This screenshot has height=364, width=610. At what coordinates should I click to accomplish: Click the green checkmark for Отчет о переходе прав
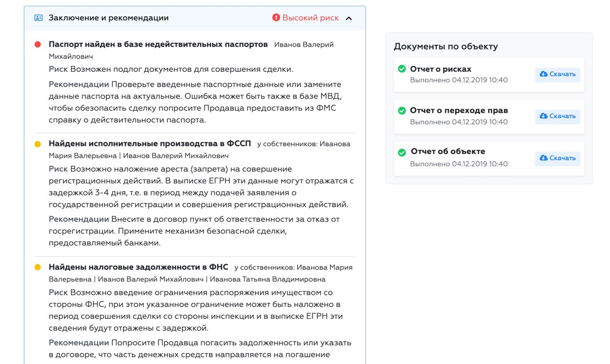(x=402, y=111)
